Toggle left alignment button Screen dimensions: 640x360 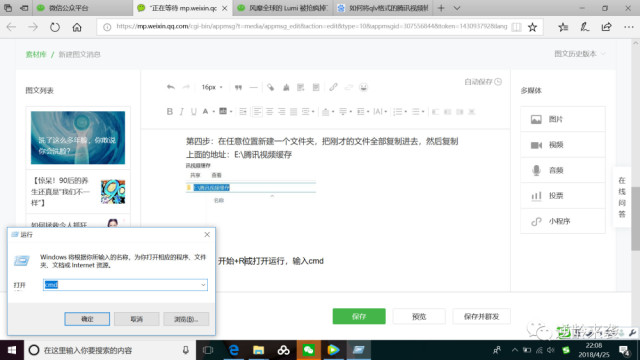(x=257, y=112)
